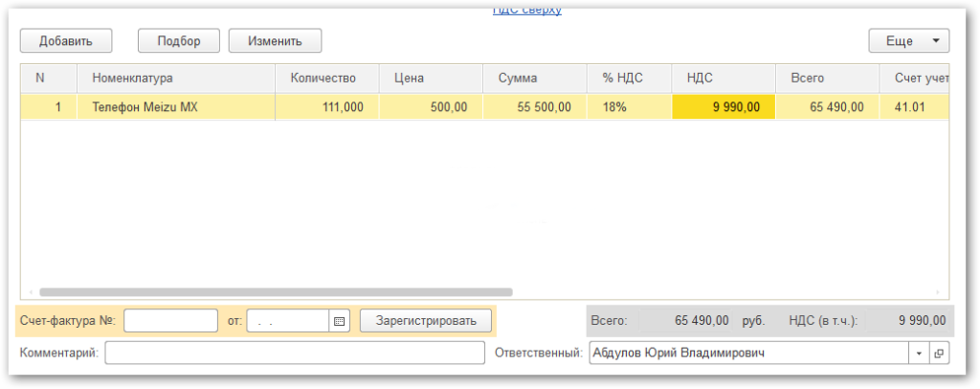The image size is (980, 389).
Task: Select the 18% VAT rate cell
Action: point(629,107)
